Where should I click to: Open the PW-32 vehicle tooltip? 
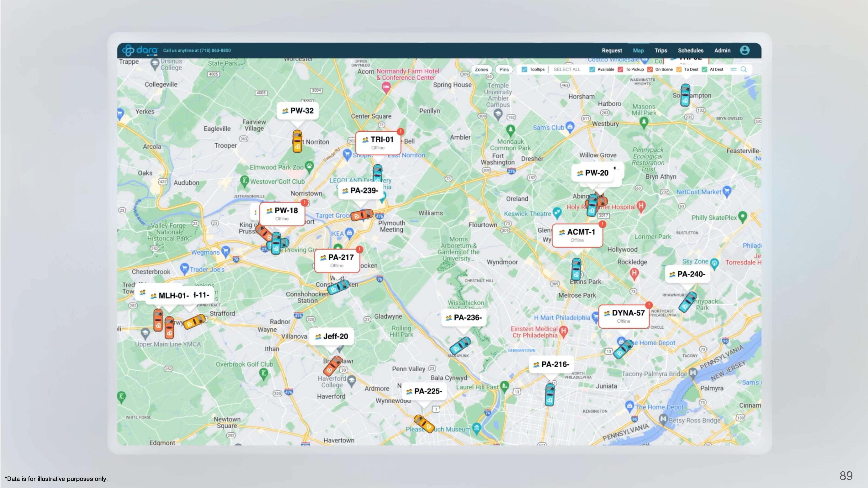(x=297, y=111)
